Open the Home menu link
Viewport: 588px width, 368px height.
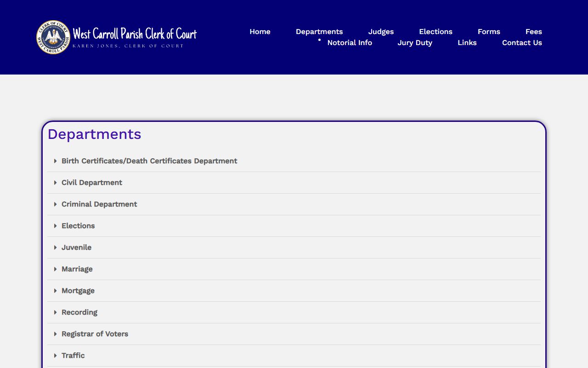point(260,32)
